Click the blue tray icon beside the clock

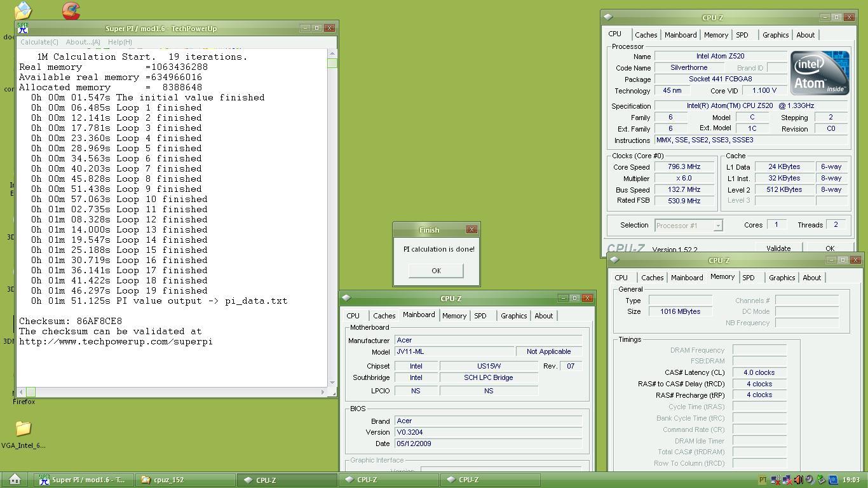click(x=833, y=480)
